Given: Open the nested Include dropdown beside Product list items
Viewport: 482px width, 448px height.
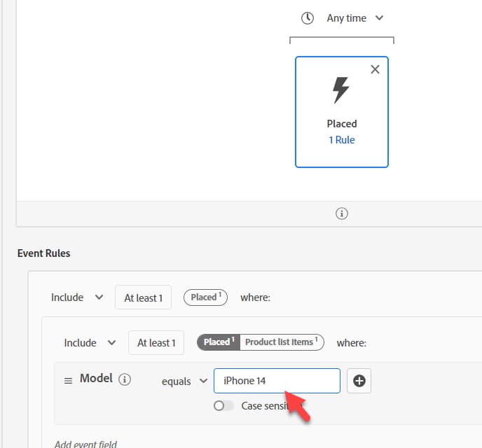Looking at the screenshot, I should coord(90,343).
